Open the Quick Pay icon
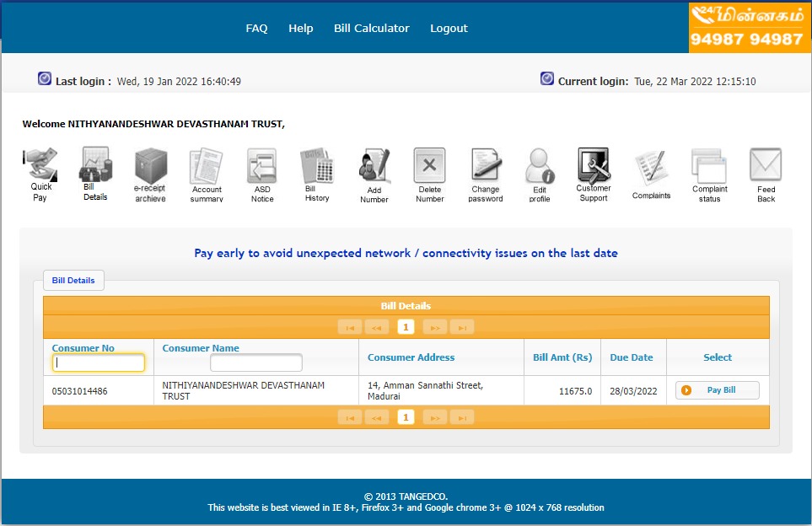The image size is (812, 526). 40,165
